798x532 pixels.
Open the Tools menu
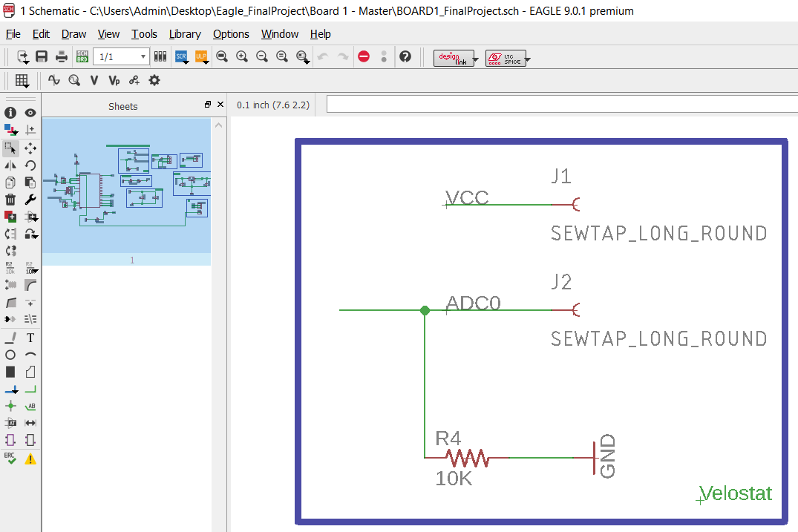pos(144,34)
